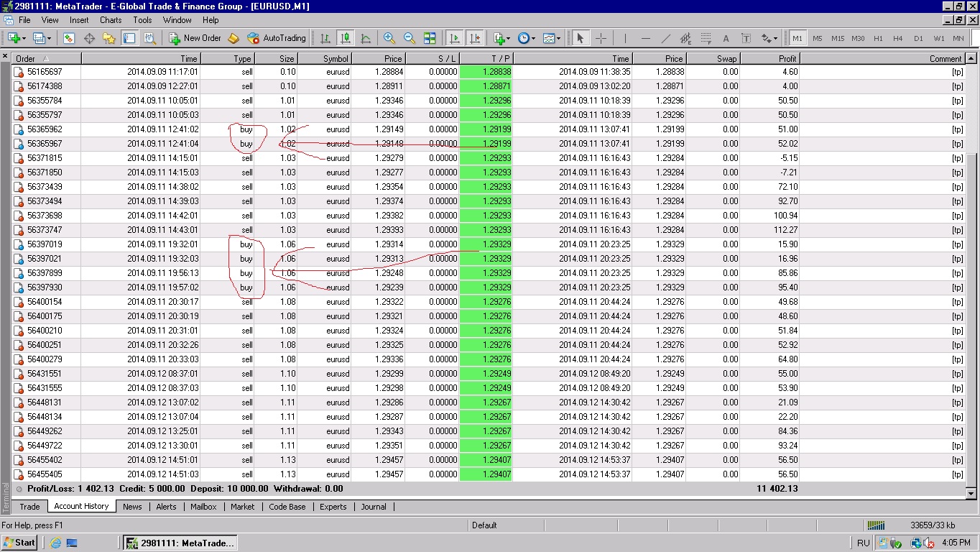Select the crosshair tool
Viewport: 980px width, 552px height.
[x=601, y=38]
